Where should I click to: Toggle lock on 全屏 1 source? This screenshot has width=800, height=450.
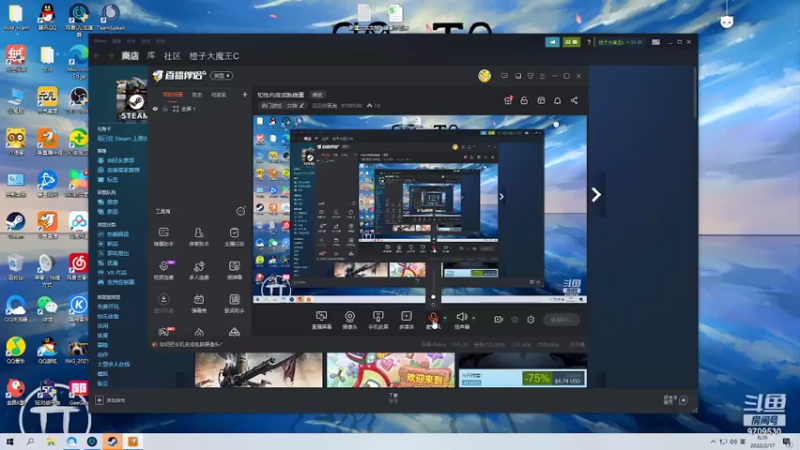[x=165, y=109]
